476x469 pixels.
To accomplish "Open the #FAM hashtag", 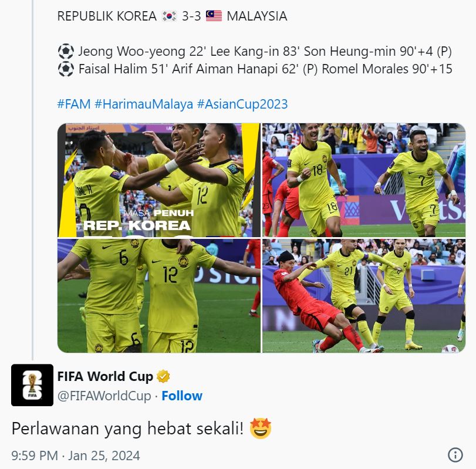I will coord(74,104).
